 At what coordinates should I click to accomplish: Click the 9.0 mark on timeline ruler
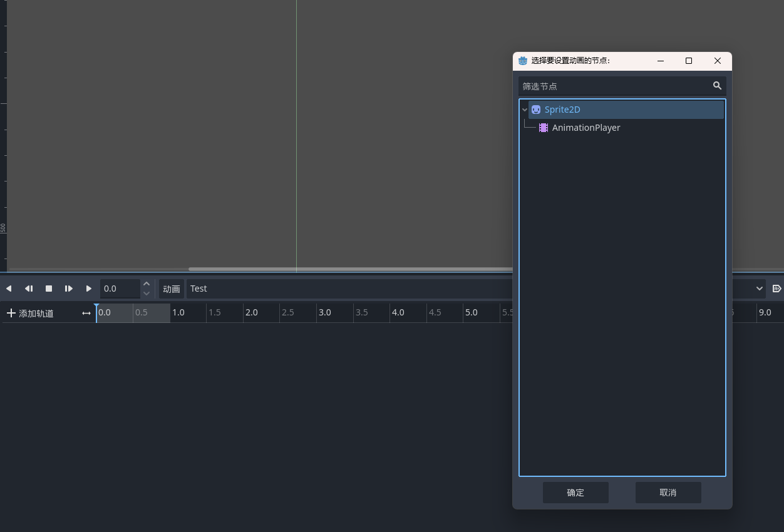click(765, 312)
